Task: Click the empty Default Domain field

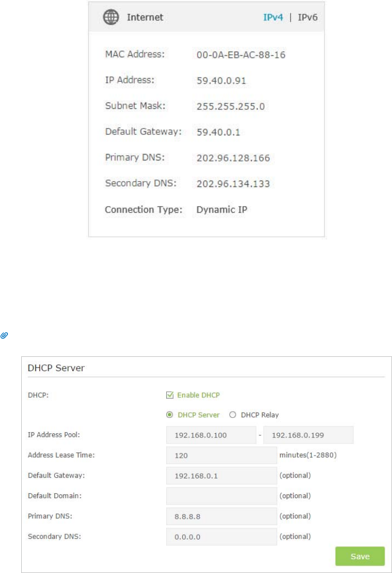Action: point(221,496)
